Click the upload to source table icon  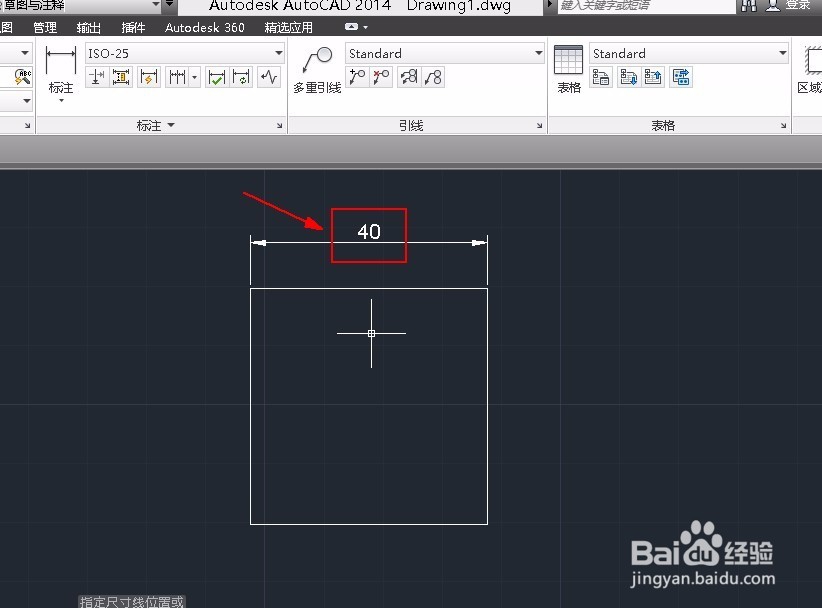click(x=653, y=78)
